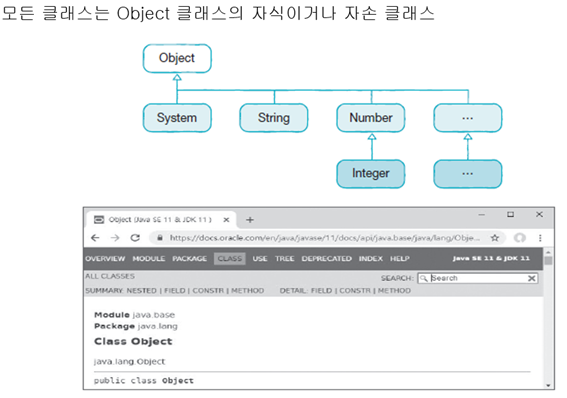This screenshot has width=567, height=398.
Task: Jump to summary METHOD link
Action: (x=248, y=291)
